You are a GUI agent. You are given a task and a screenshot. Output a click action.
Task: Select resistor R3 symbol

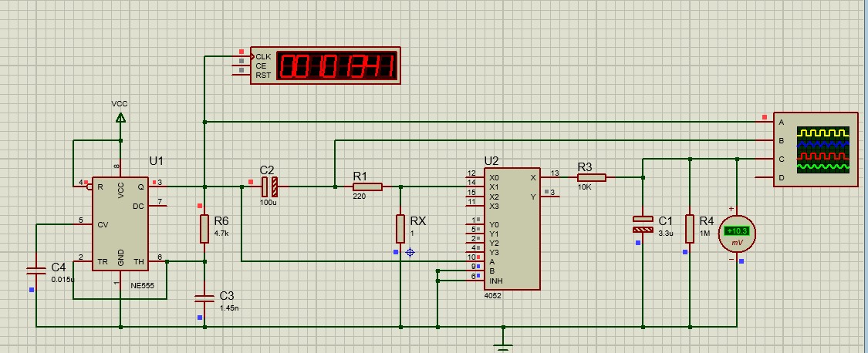point(591,177)
